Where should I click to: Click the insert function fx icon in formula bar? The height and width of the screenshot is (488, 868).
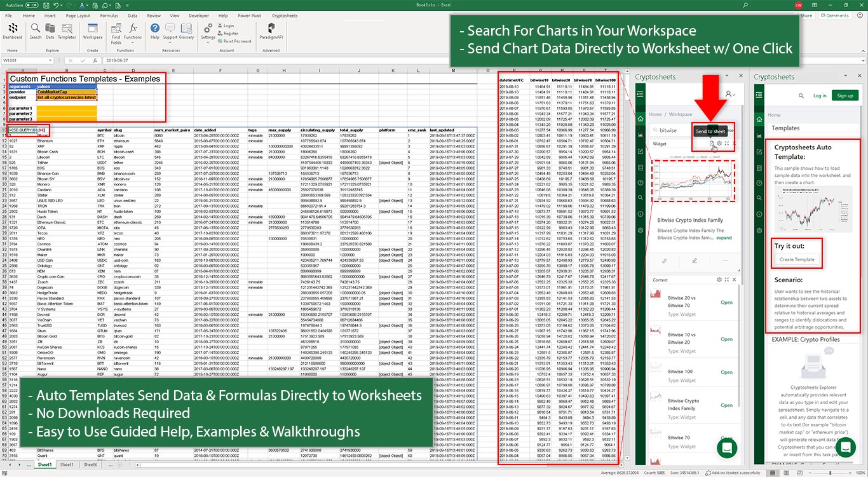coord(95,60)
